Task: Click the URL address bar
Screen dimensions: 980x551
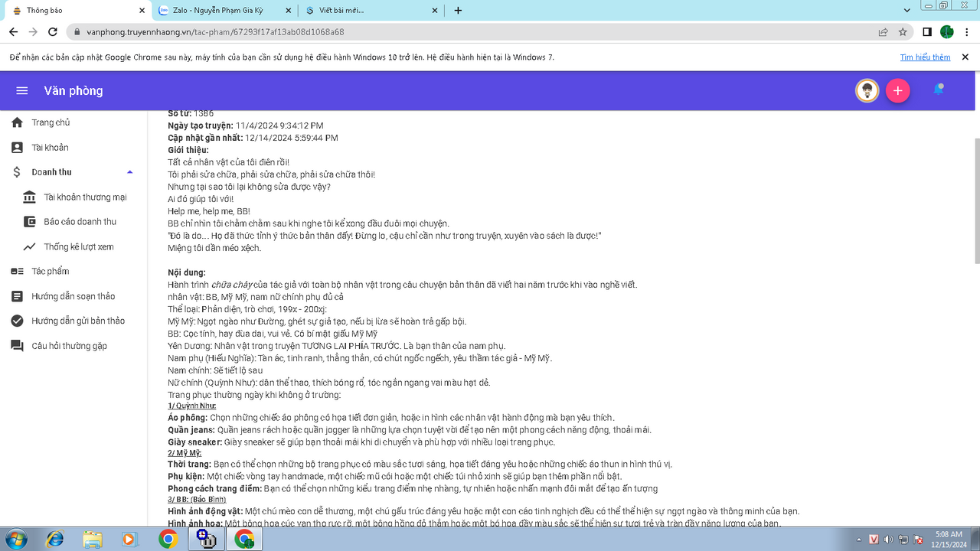Action: click(x=459, y=32)
